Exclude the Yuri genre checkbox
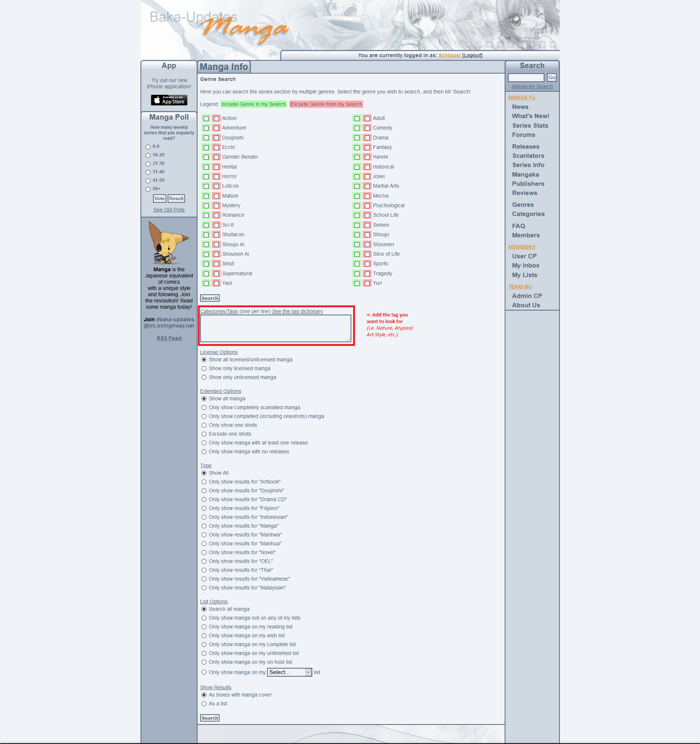The image size is (700, 744). (x=367, y=283)
